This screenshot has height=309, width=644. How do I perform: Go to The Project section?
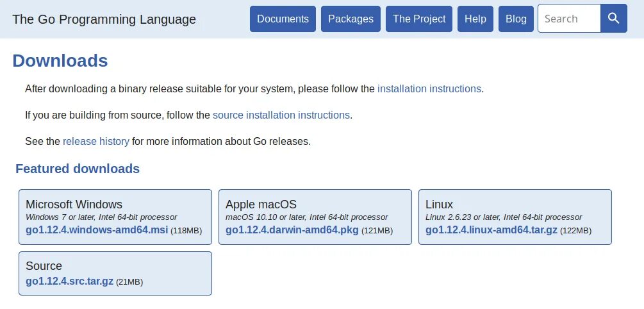pyautogui.click(x=419, y=19)
